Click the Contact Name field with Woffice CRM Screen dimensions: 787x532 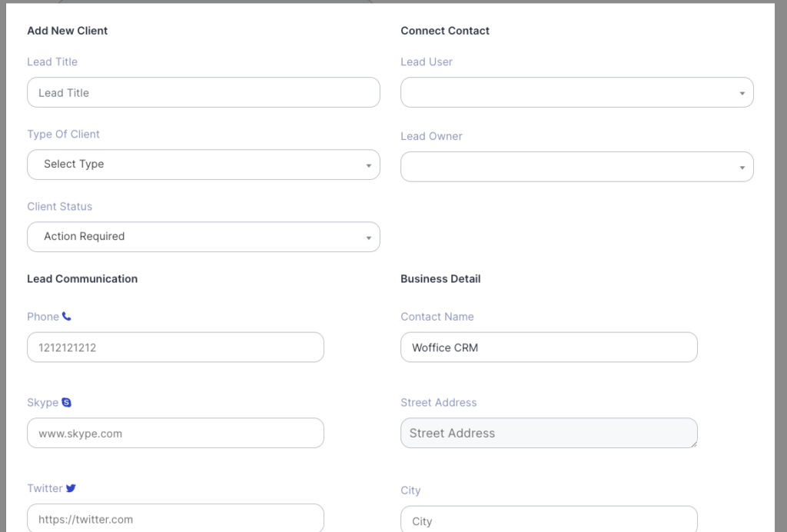tap(549, 347)
